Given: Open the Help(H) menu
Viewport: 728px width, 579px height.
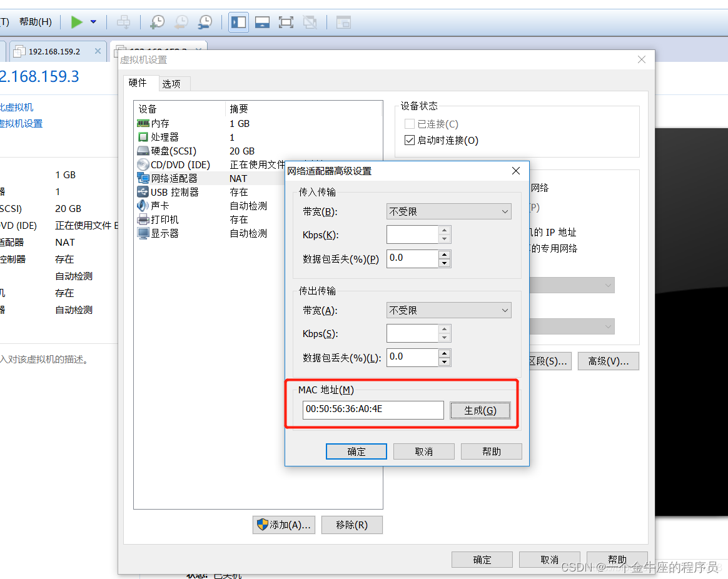Looking at the screenshot, I should pyautogui.click(x=35, y=22).
